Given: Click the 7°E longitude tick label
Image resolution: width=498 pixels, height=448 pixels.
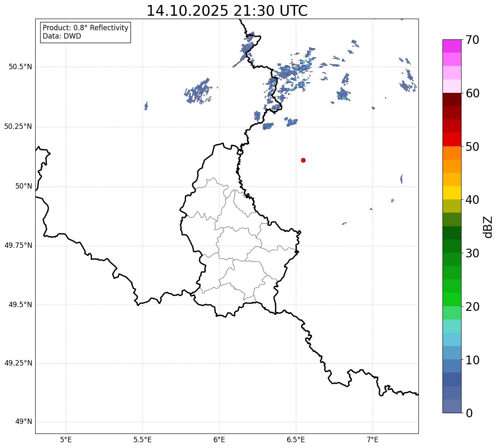Looking at the screenshot, I should [x=372, y=439].
